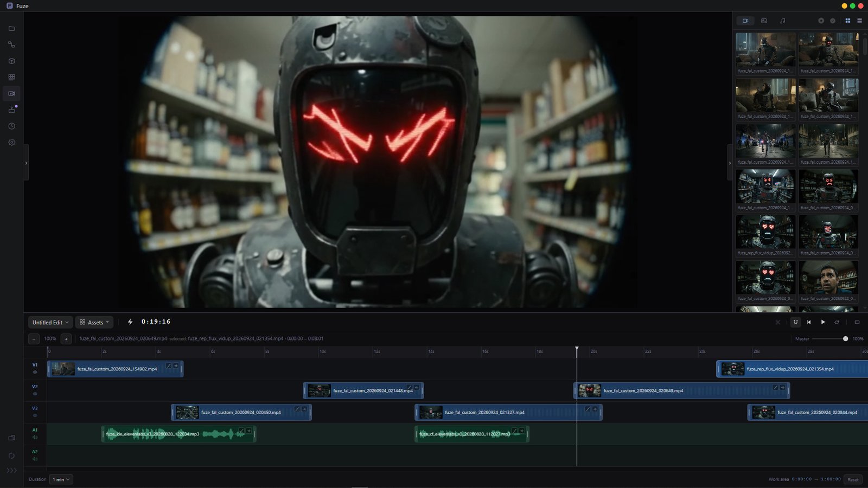Click the lightning bolt icon beside the timecode

point(130,322)
